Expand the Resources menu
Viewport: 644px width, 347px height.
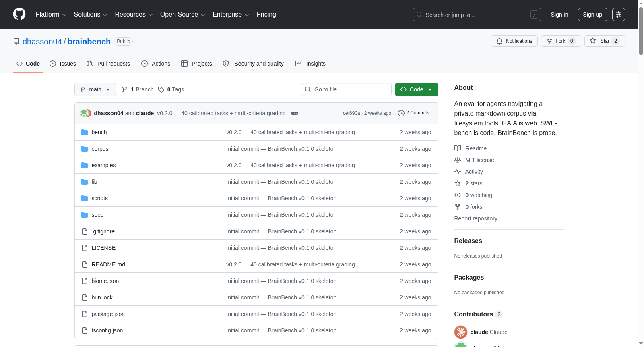coord(134,15)
